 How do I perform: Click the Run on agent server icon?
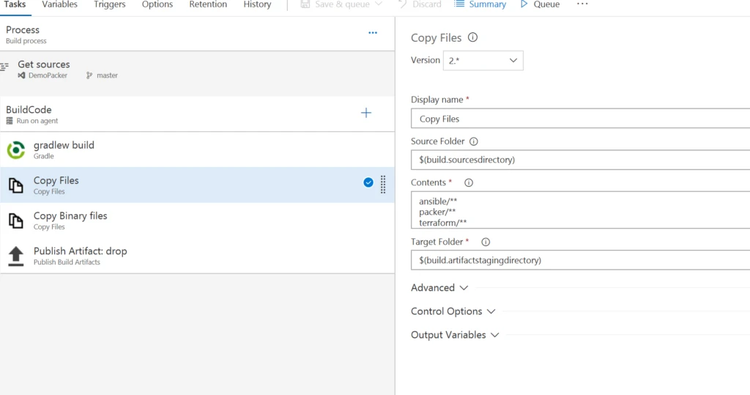pyautogui.click(x=9, y=121)
